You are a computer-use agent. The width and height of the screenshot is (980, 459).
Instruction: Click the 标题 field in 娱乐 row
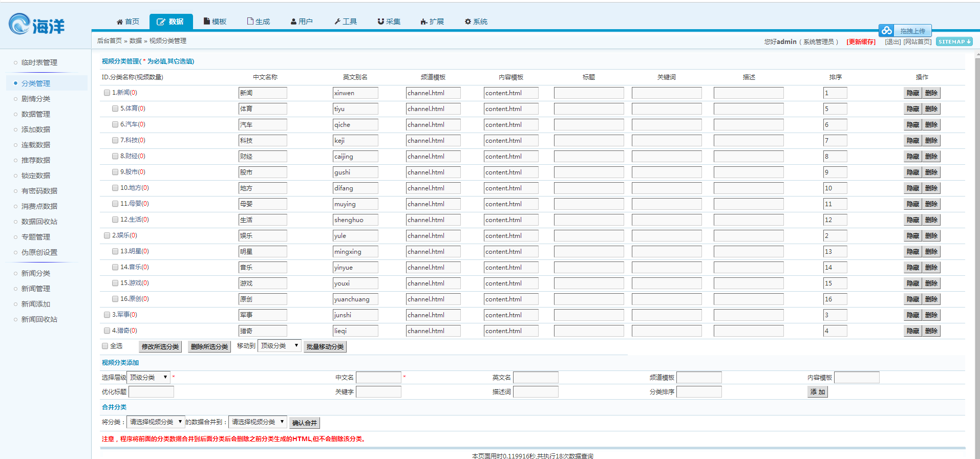point(589,235)
